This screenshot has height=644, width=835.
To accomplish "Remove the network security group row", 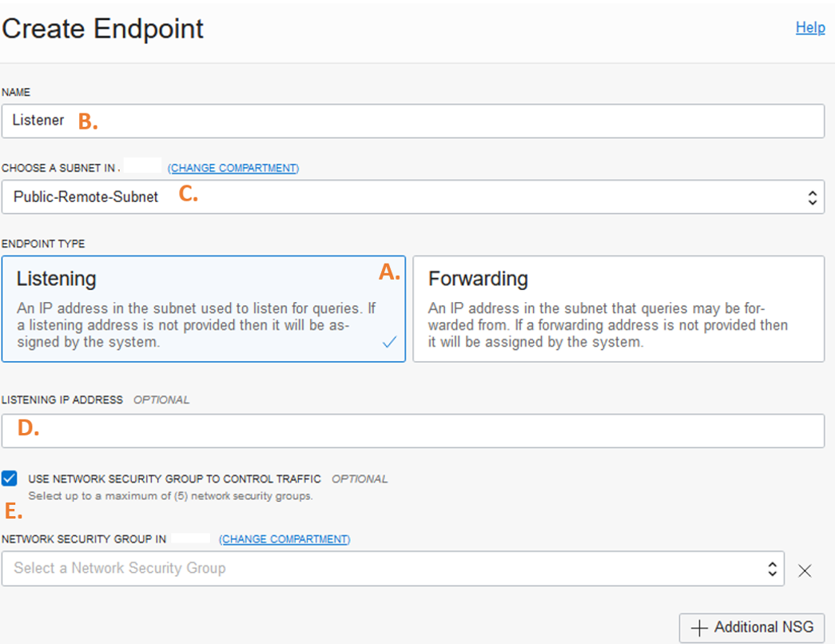I will pos(805,571).
